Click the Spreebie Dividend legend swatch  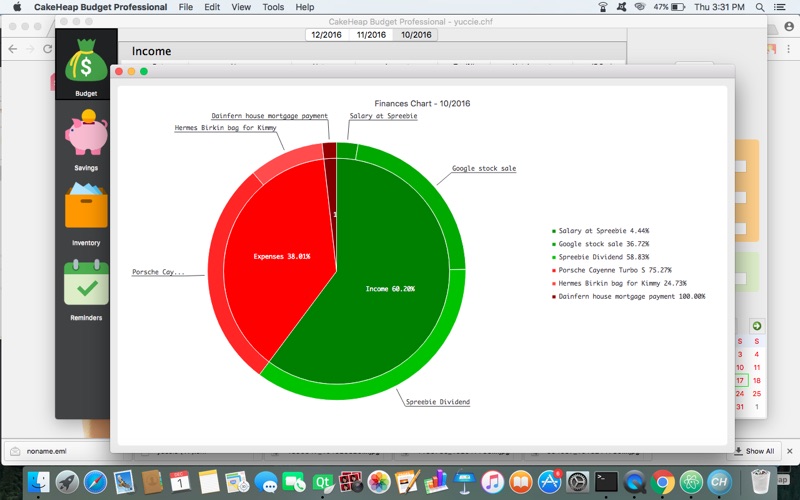[554, 258]
